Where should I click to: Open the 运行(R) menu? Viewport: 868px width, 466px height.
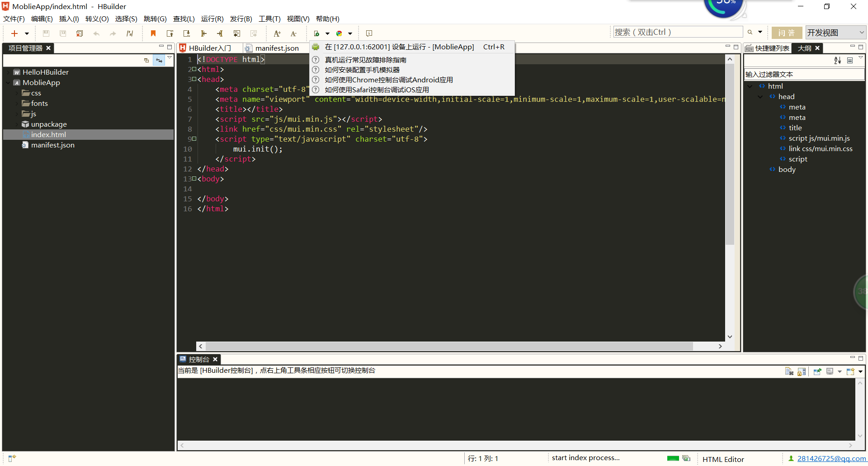pos(212,19)
